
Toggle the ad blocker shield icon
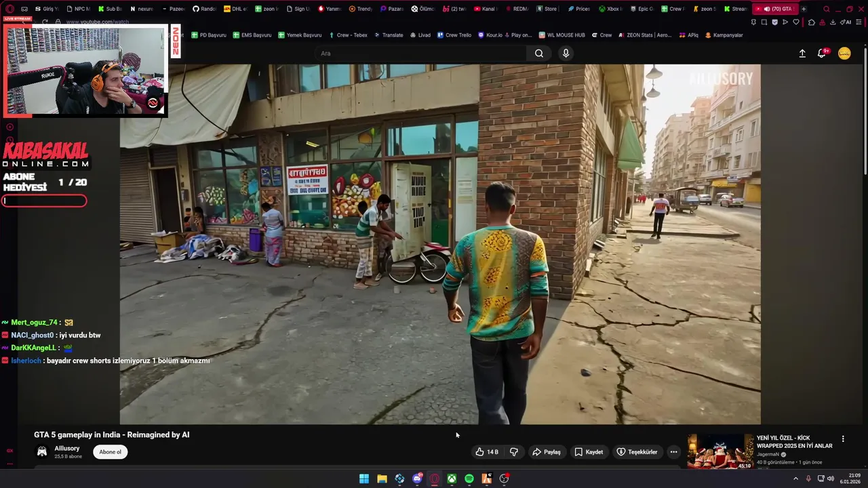pyautogui.click(x=775, y=22)
